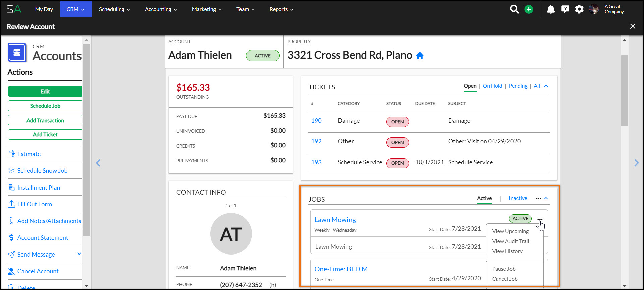Image resolution: width=644 pixels, height=290 pixels.
Task: Expand Send Message options chevron
Action: coord(79,254)
